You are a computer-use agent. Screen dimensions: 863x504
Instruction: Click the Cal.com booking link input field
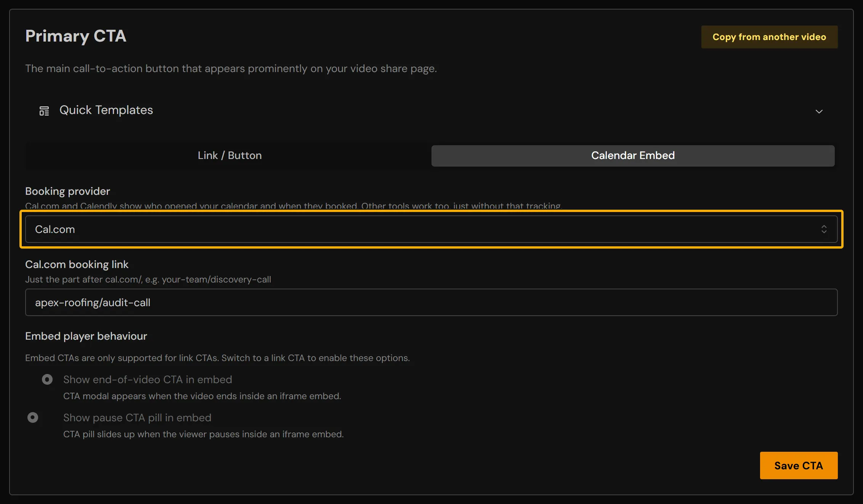click(431, 302)
